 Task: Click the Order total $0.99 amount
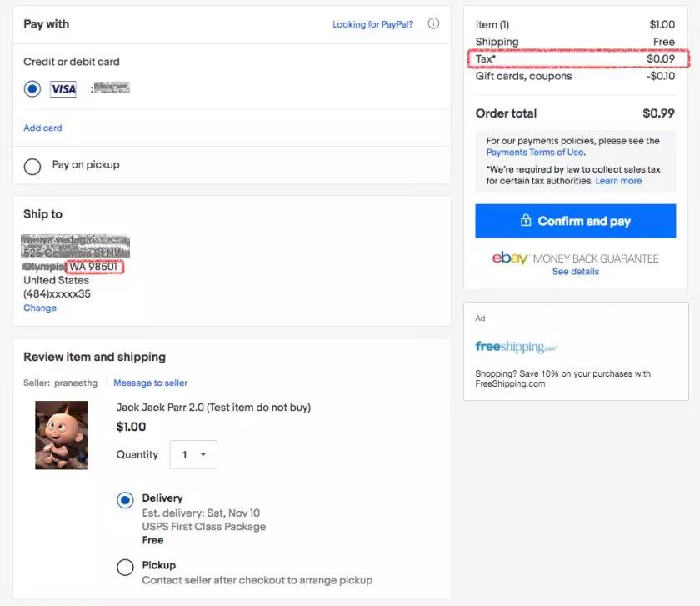[658, 113]
